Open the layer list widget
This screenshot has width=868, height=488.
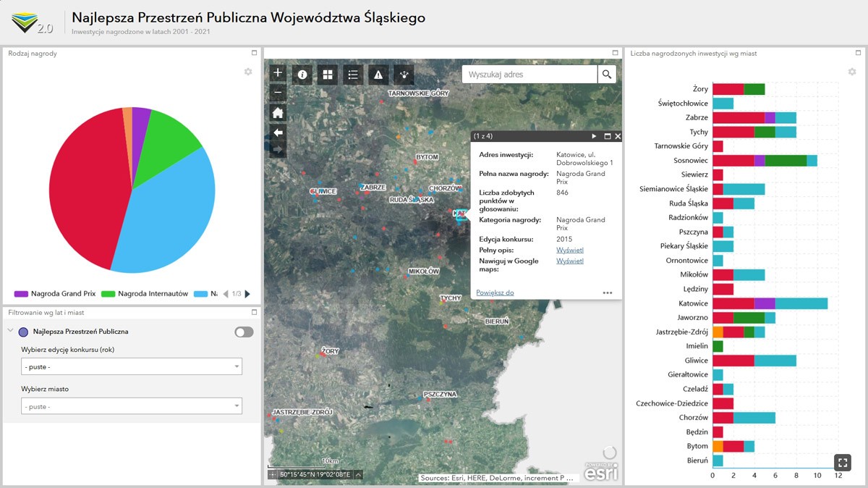pos(353,75)
